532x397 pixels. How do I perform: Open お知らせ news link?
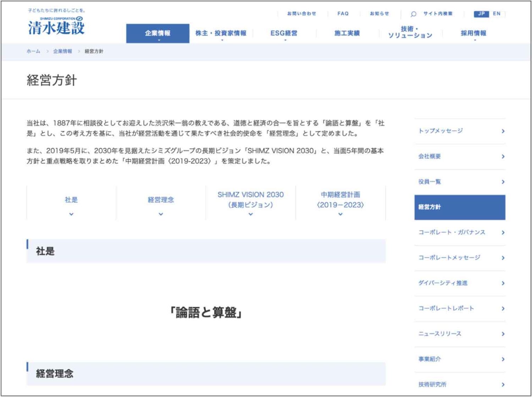pyautogui.click(x=379, y=13)
